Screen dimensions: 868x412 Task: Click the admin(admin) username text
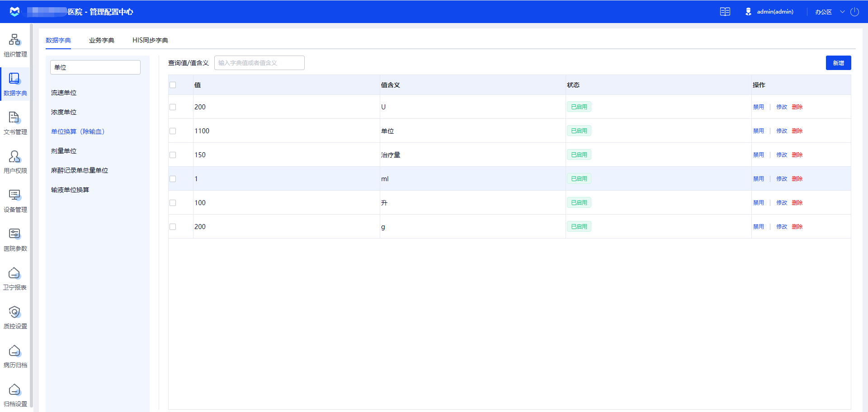tap(775, 12)
